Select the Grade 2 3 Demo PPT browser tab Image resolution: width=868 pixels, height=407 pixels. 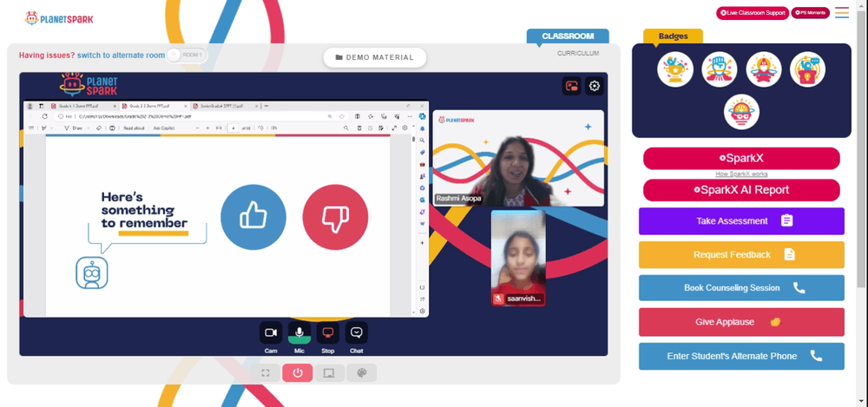155,106
